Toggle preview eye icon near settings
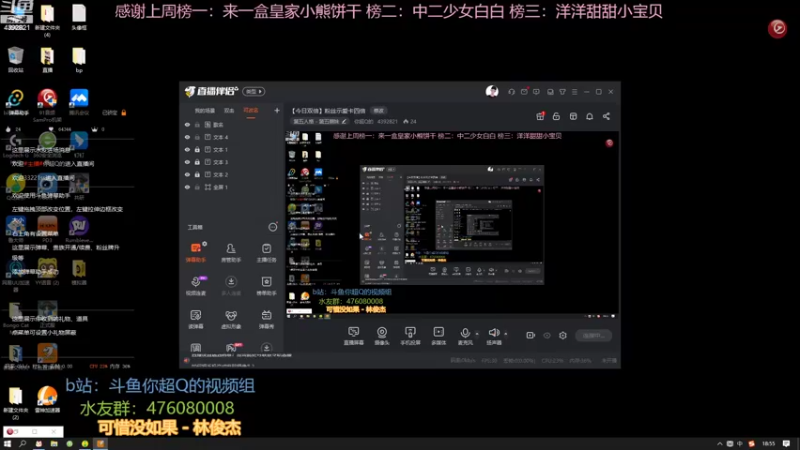Image resolution: width=800 pixels, height=450 pixels. click(547, 335)
